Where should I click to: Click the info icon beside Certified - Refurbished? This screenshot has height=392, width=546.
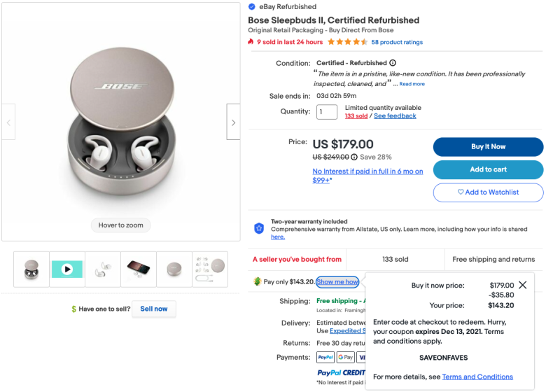393,63
